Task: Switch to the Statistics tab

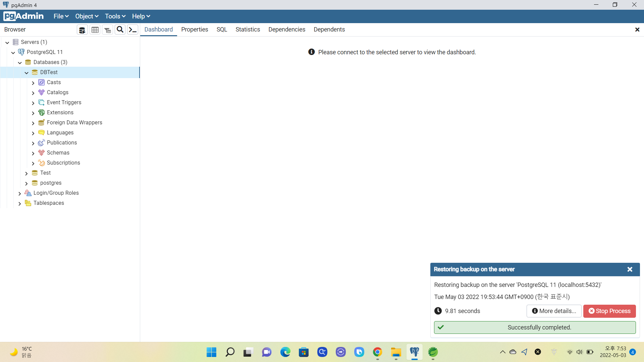Action: tap(248, 29)
